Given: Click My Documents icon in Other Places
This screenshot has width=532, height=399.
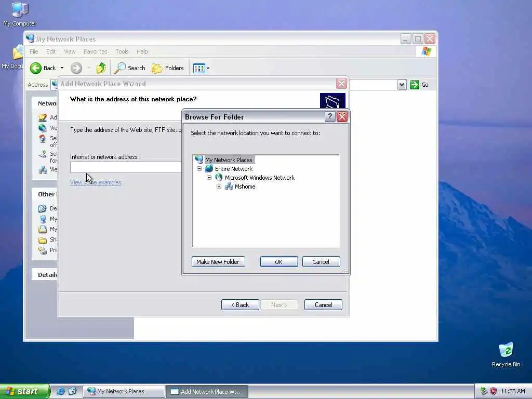Looking at the screenshot, I should click(x=43, y=229).
